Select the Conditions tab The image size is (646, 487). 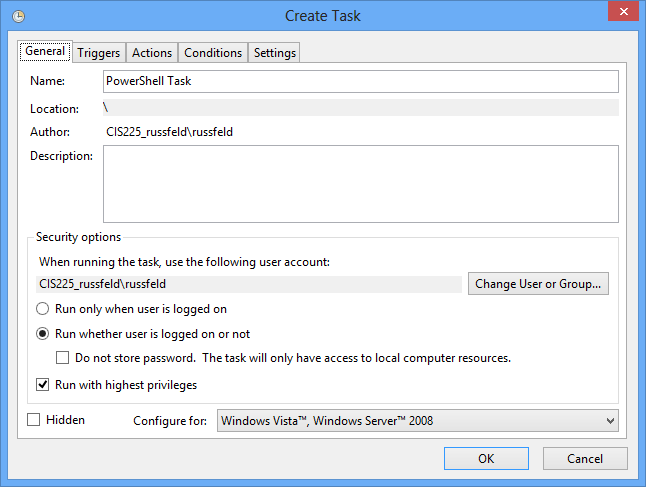pos(213,53)
